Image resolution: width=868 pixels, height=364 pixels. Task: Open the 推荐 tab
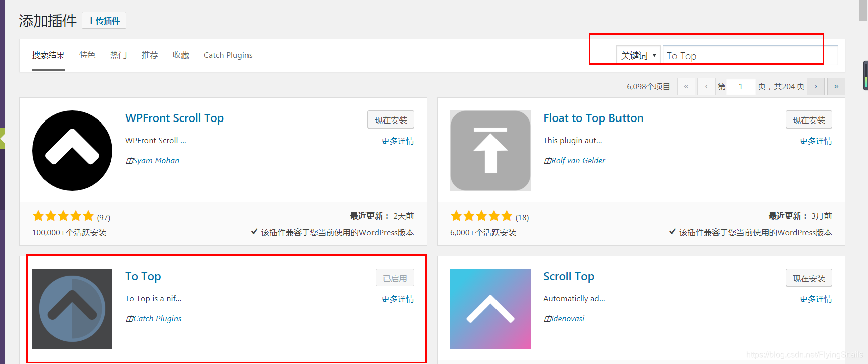click(150, 55)
